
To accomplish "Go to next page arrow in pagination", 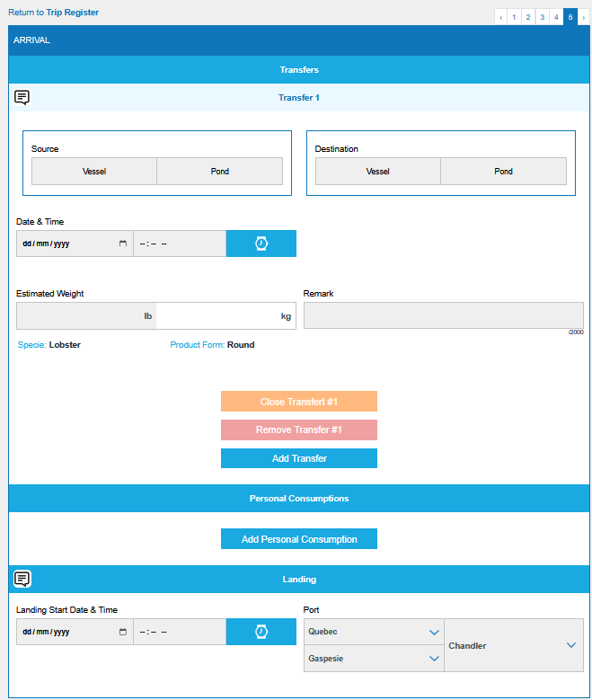I will coord(584,17).
